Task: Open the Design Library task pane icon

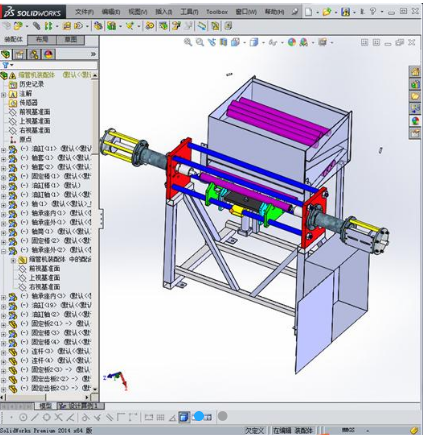Action: click(415, 84)
